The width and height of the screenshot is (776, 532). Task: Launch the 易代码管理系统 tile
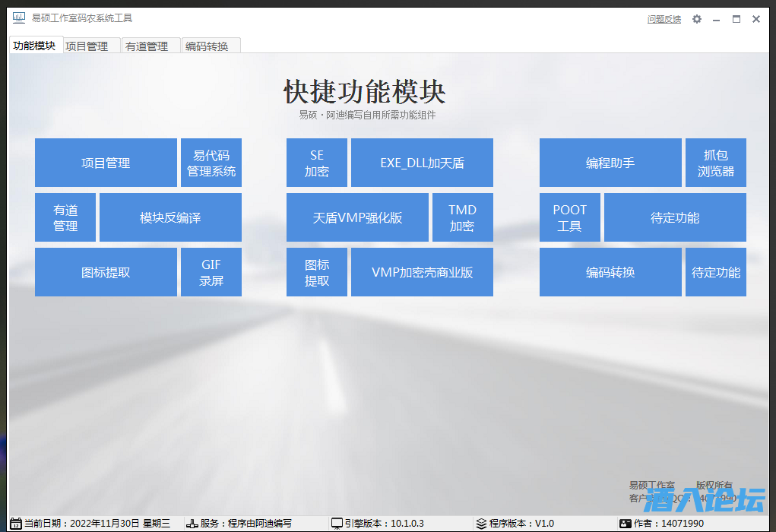(x=211, y=163)
